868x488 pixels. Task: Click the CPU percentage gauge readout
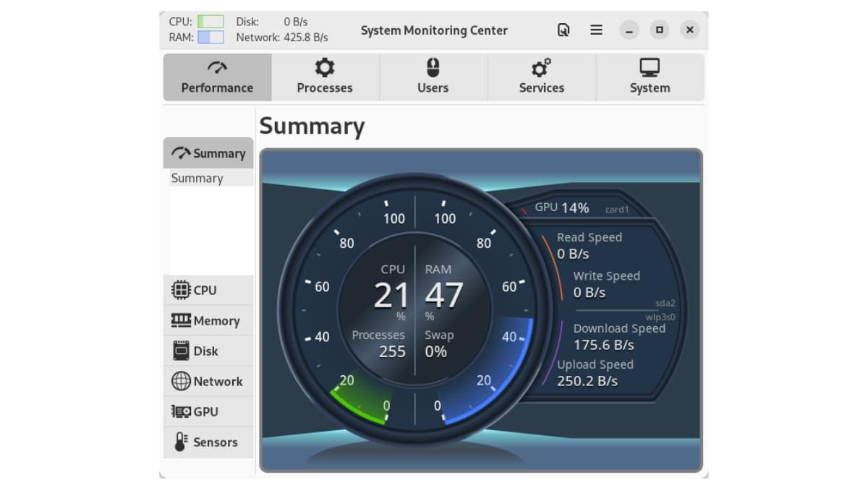(391, 295)
